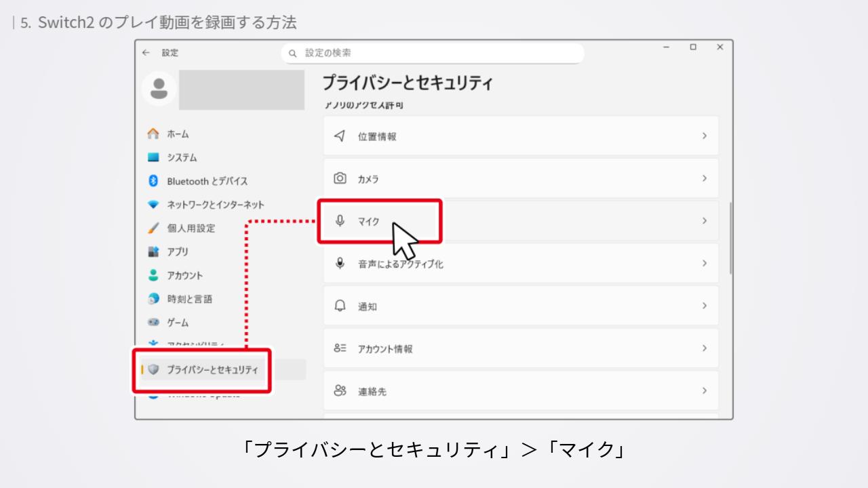Expand the 位置情報 row chevron
This screenshot has height=488, width=868.
(705, 136)
